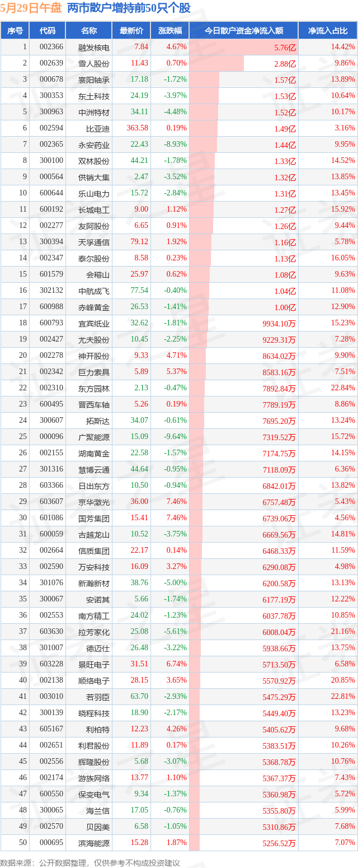Click the 序号 column header
Screen dimensions: 358x868
[x=15, y=31]
